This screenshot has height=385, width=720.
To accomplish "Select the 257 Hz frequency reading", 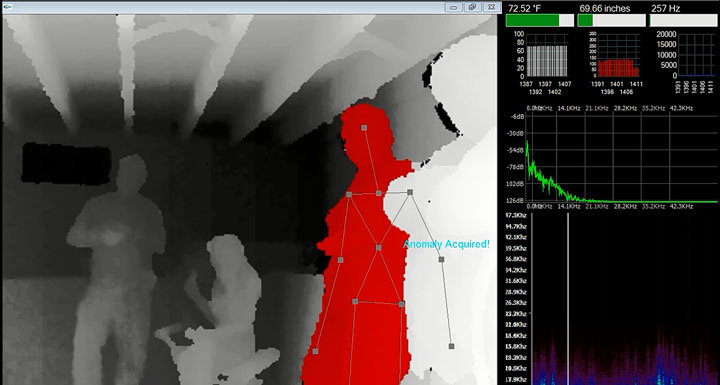I will [x=665, y=8].
